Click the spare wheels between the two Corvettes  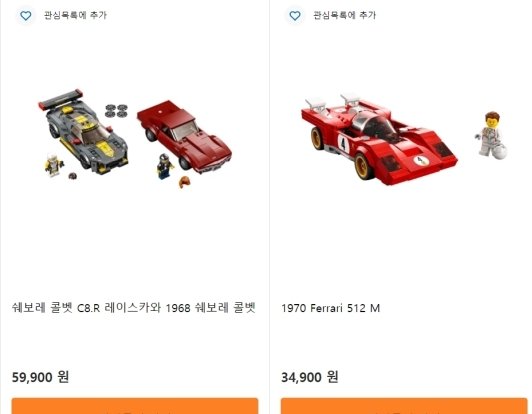pyautogui.click(x=116, y=111)
